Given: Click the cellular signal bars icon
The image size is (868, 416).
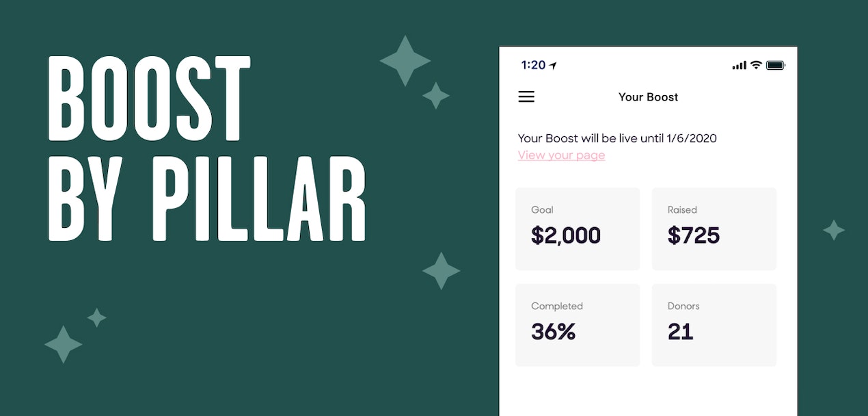Looking at the screenshot, I should point(739,65).
